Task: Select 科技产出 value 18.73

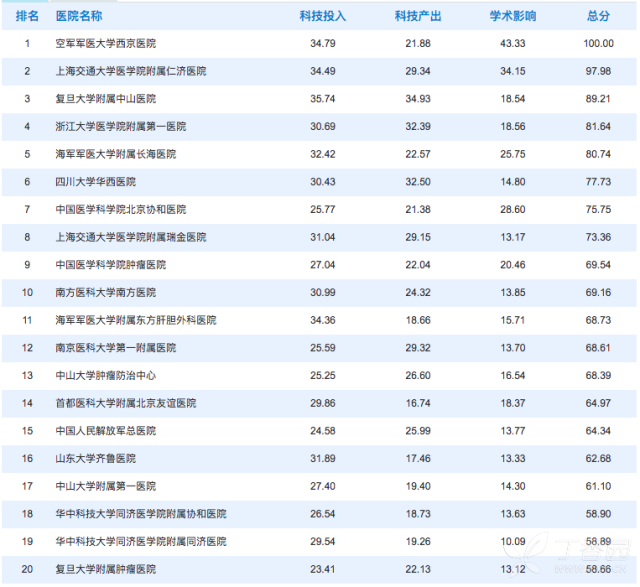Action: click(x=418, y=514)
